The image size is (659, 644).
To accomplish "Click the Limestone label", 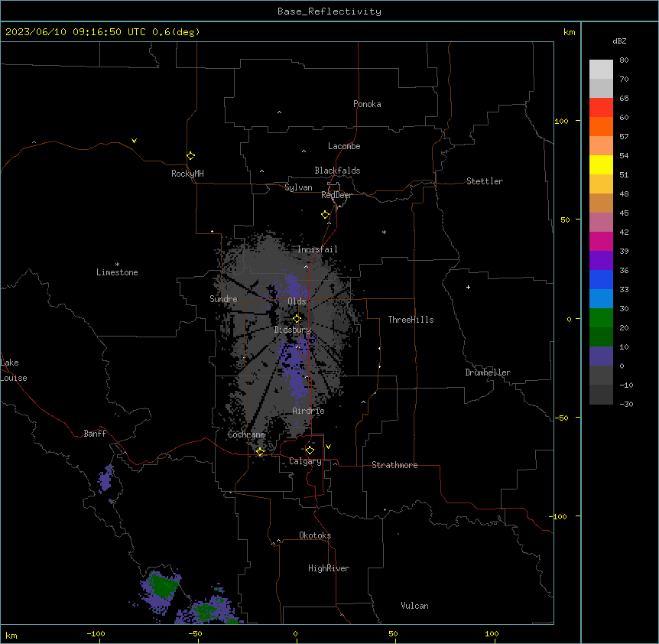I will tap(117, 272).
